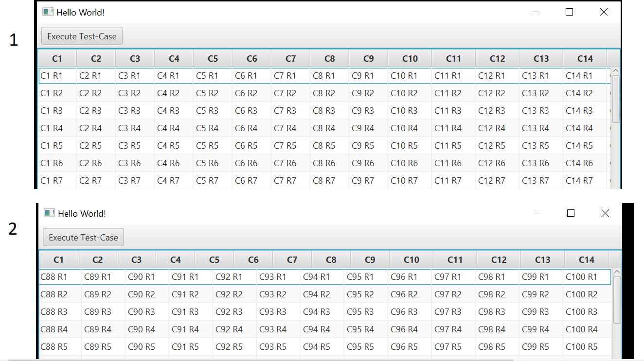Click the app icon in second window's title bar
Viewport: 644px width, 361px height.
(49, 213)
